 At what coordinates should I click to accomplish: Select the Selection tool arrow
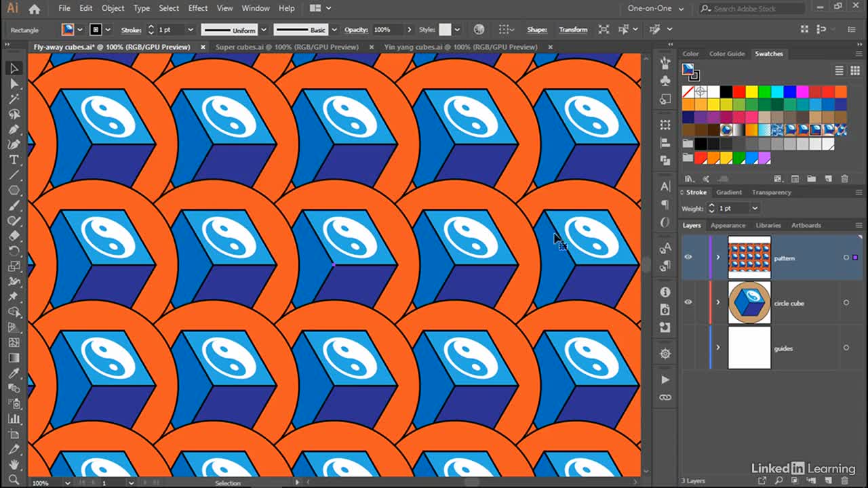[x=14, y=68]
